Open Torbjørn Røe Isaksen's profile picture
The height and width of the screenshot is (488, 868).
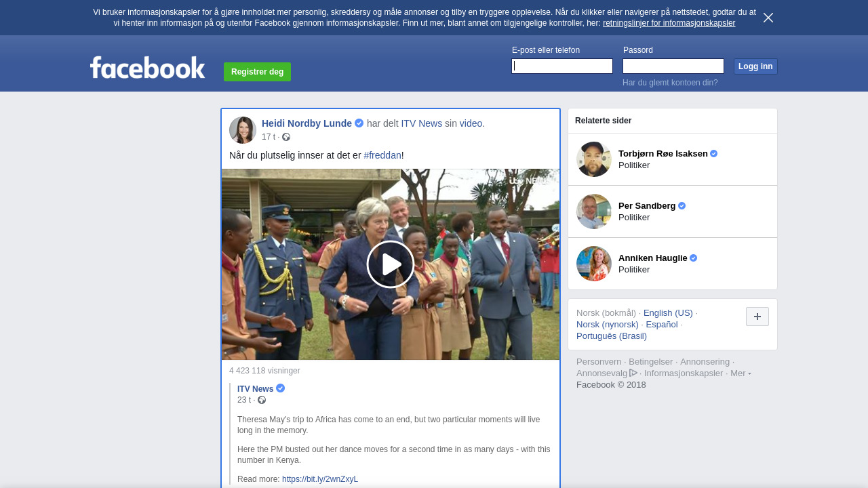594,159
